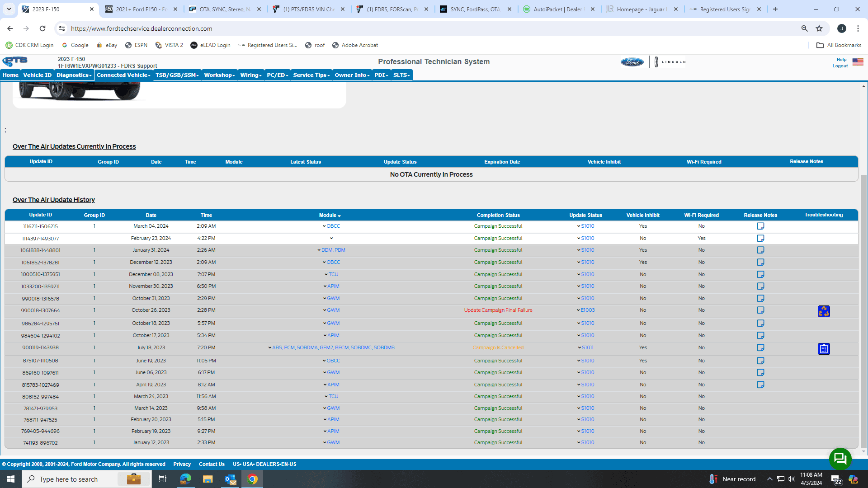868x488 pixels.
Task: Open Outlook from the taskbar
Action: (230, 479)
